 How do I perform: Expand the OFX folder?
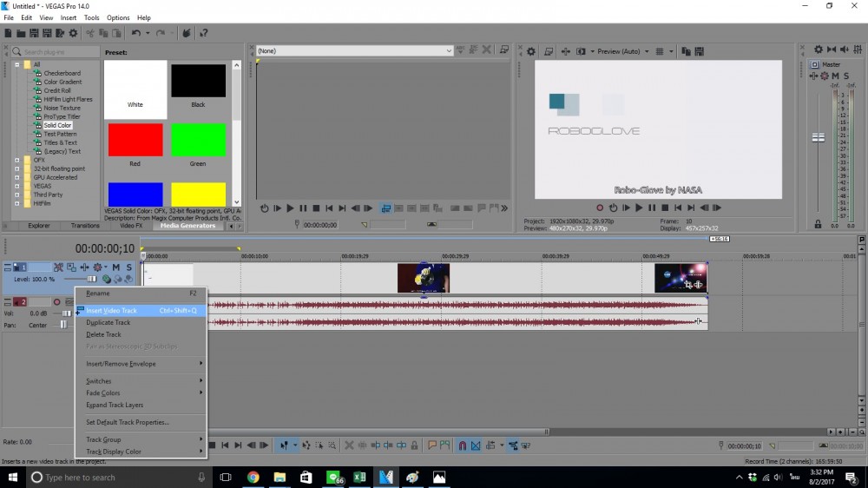coord(17,160)
